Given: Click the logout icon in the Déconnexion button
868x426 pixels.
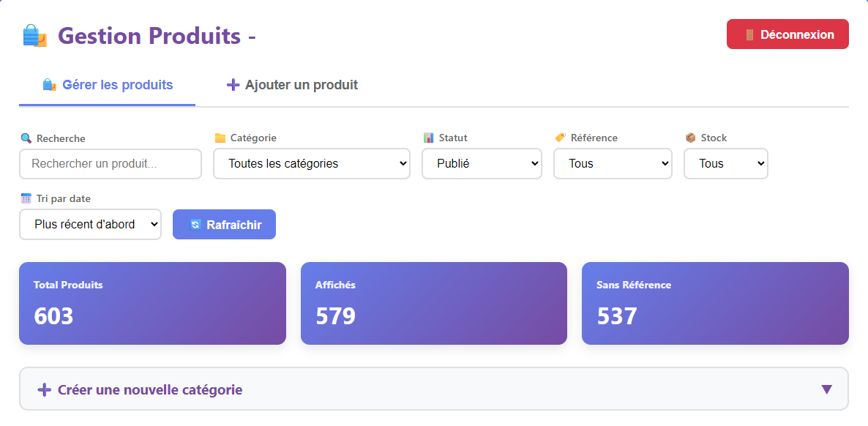Looking at the screenshot, I should [749, 34].
